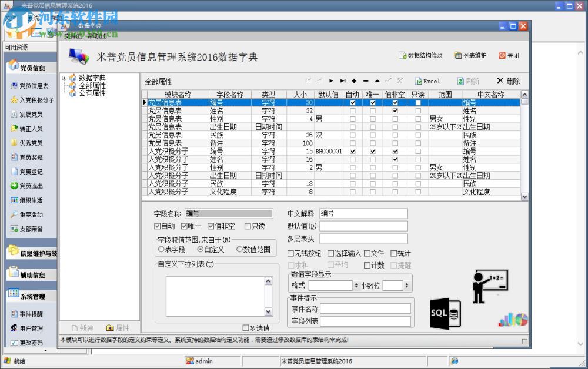Viewport: 588px width, 369px height.
Task: Enable the 选择输入 checkbox
Action: [x=330, y=254]
